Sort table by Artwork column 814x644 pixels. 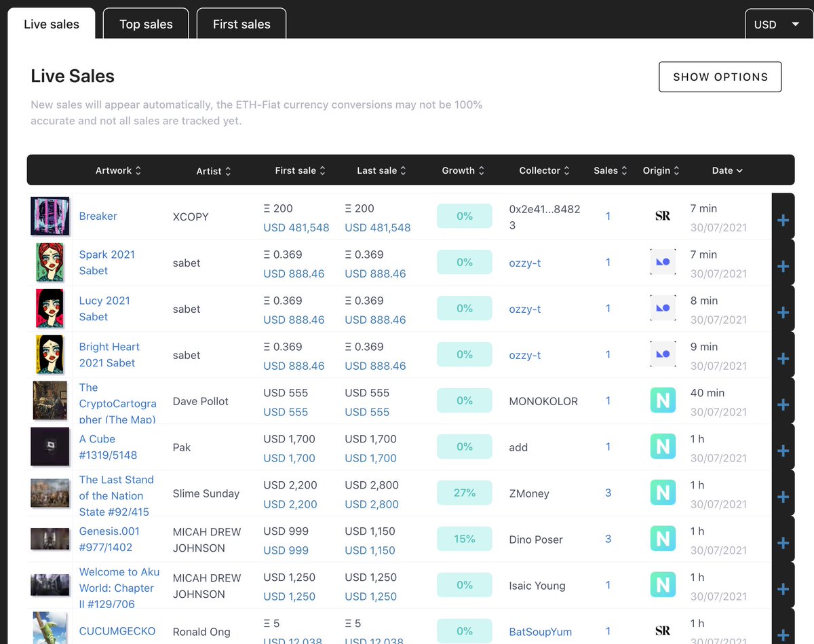(x=118, y=170)
